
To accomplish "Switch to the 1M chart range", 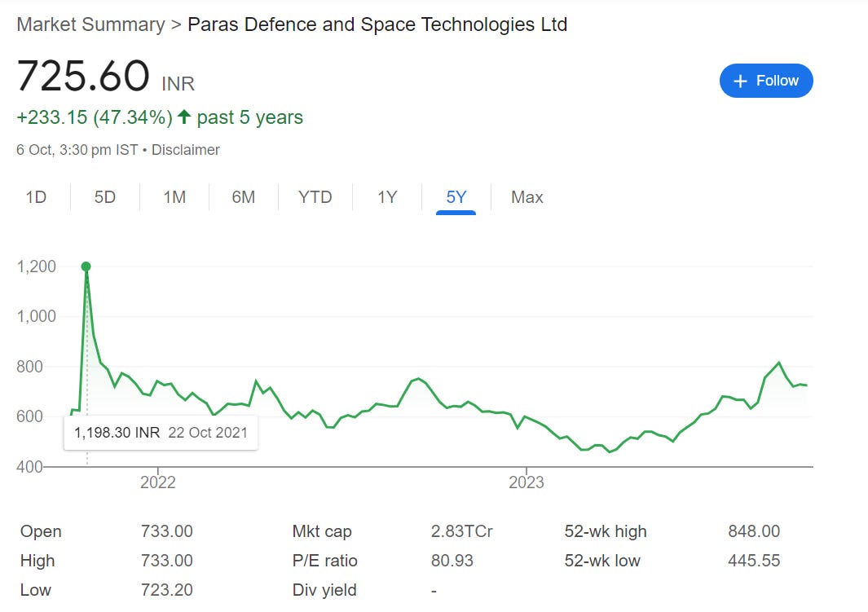I will click(x=174, y=197).
